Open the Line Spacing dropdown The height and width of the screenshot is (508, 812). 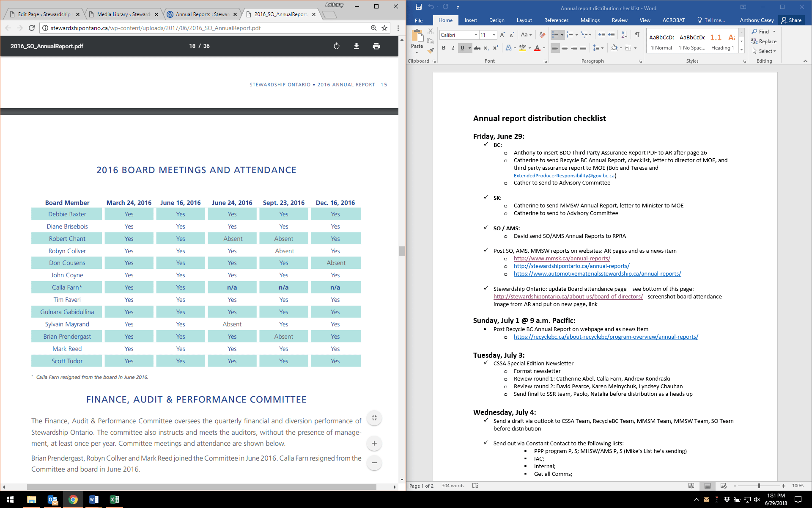coord(598,48)
